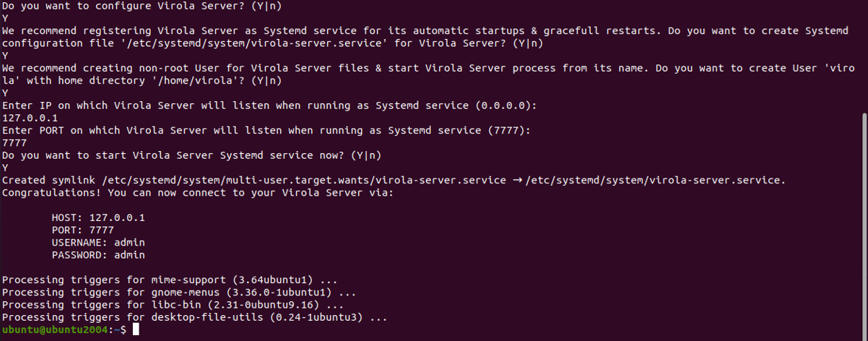
Task: Click the gnome-menus trigger line
Action: pyautogui.click(x=179, y=293)
